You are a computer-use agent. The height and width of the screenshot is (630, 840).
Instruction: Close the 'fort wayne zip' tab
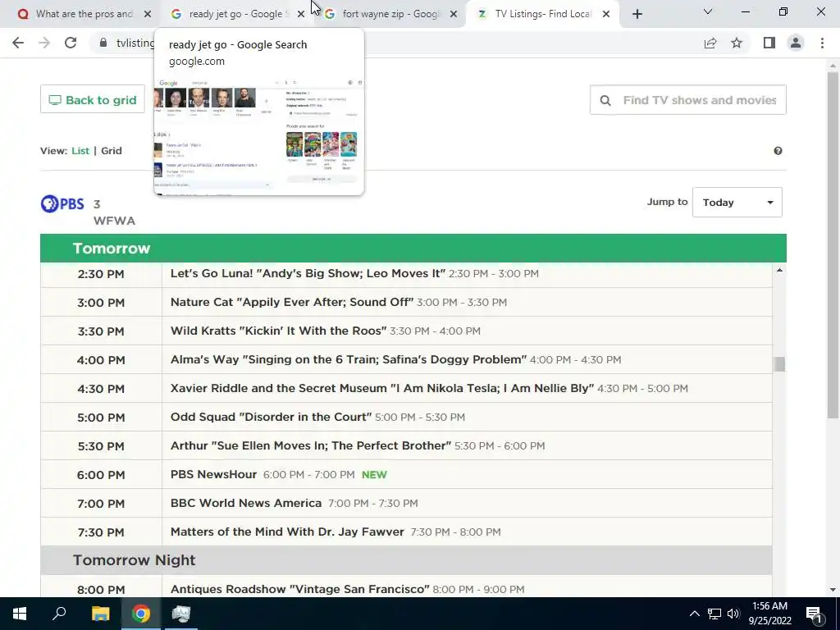454,15
